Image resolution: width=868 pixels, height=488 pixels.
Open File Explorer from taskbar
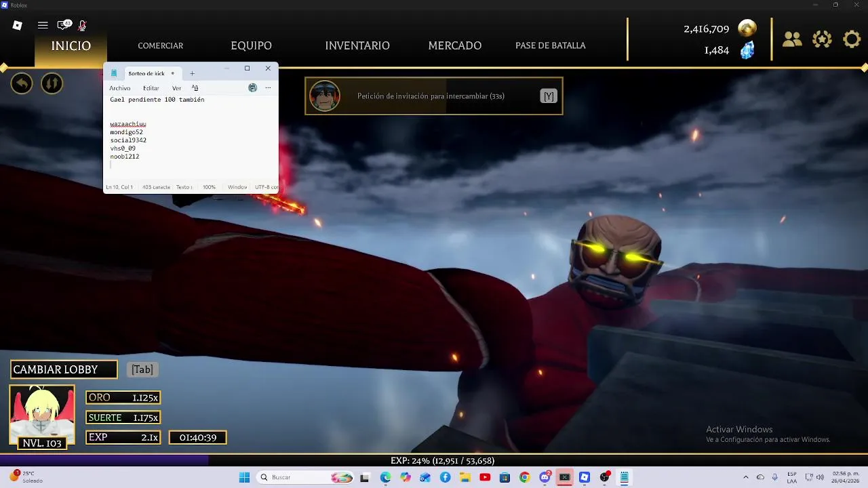pyautogui.click(x=465, y=477)
